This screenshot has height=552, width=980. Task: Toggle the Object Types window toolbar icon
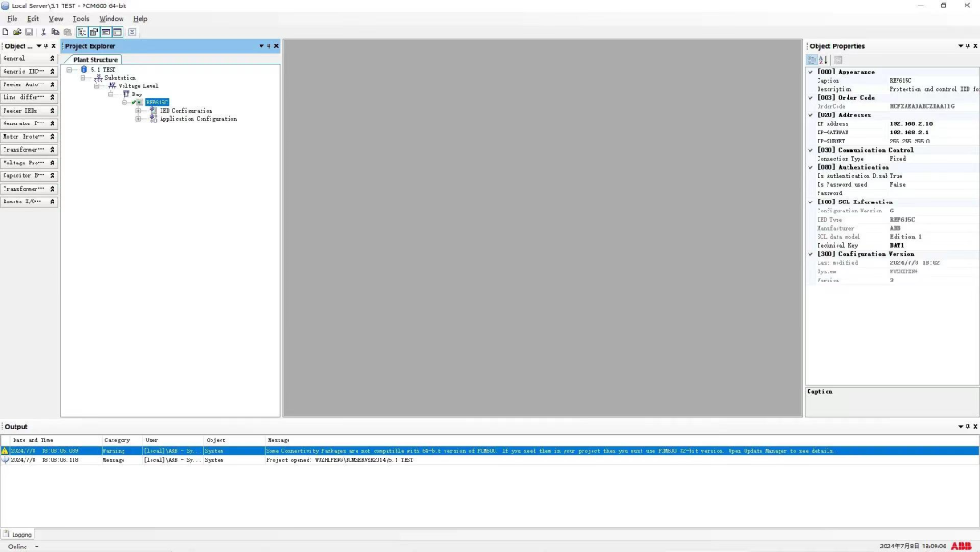coord(117,32)
